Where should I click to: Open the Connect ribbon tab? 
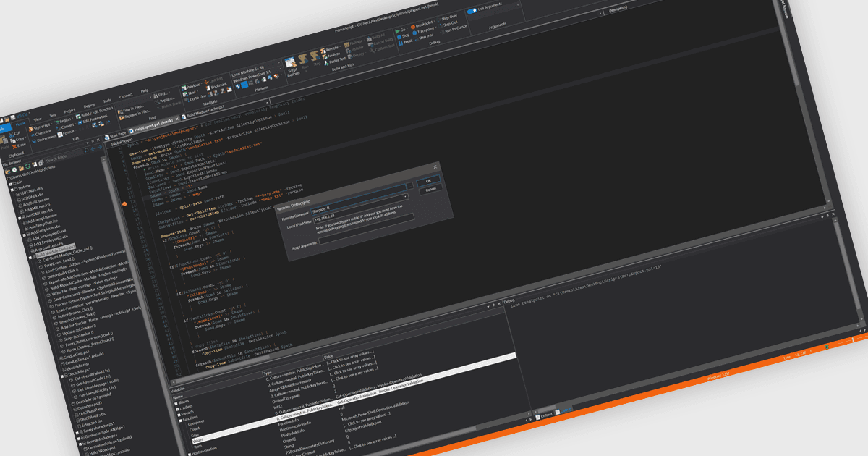click(126, 96)
